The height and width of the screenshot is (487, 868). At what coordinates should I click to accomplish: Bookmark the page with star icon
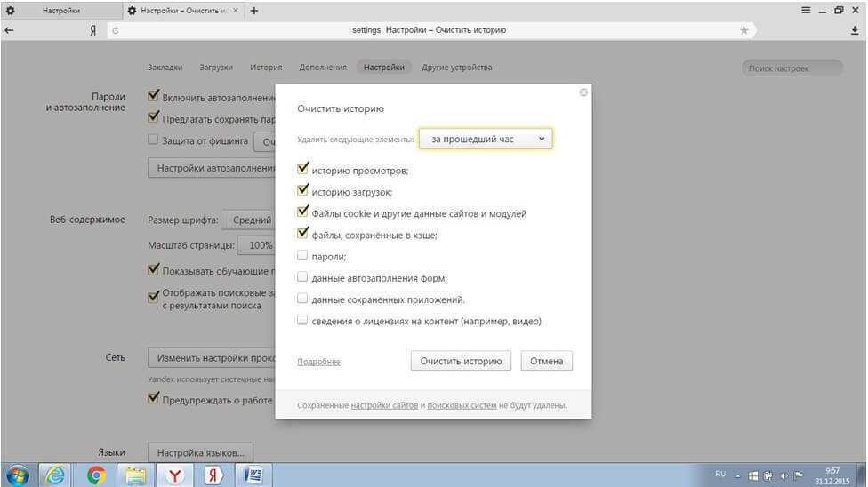(x=744, y=30)
